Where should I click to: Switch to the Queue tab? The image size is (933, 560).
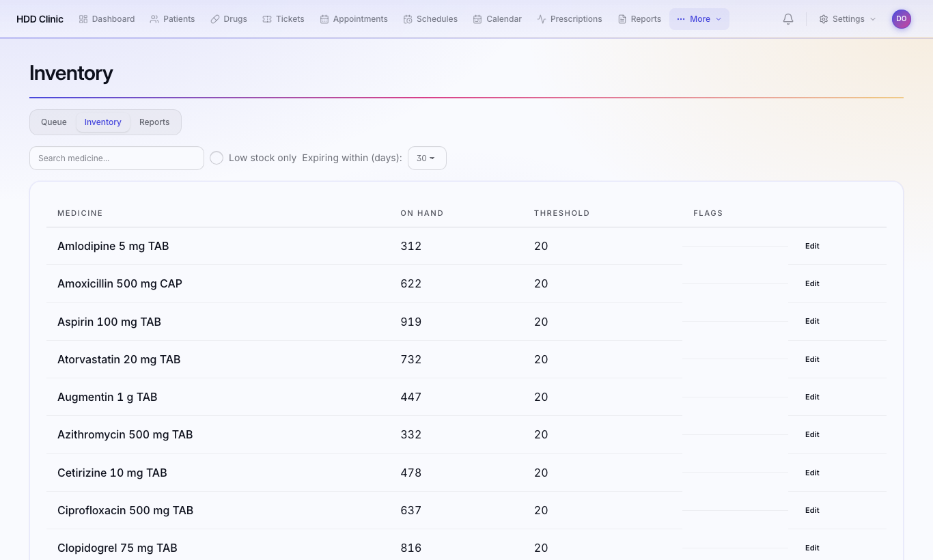click(54, 122)
